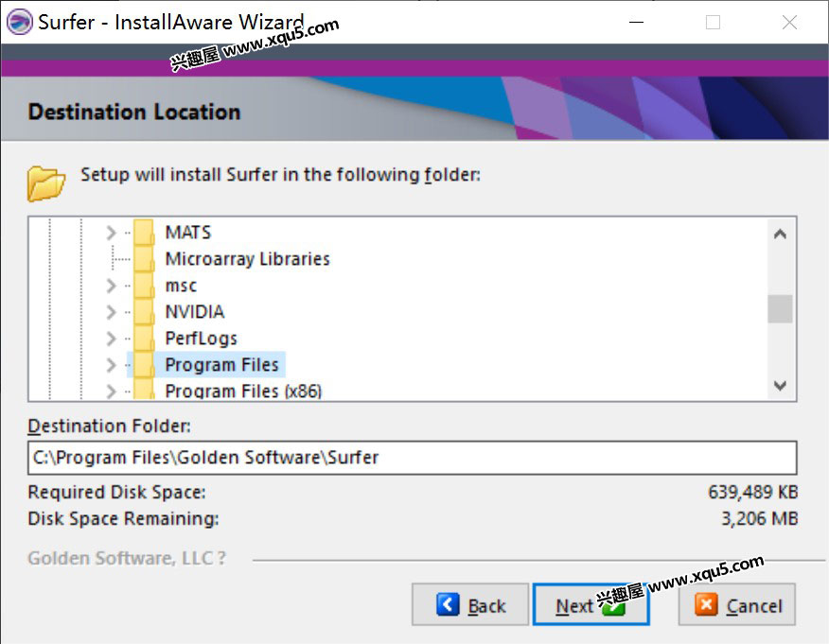
Task: Select the PerfLogs folder in the tree
Action: click(x=201, y=339)
